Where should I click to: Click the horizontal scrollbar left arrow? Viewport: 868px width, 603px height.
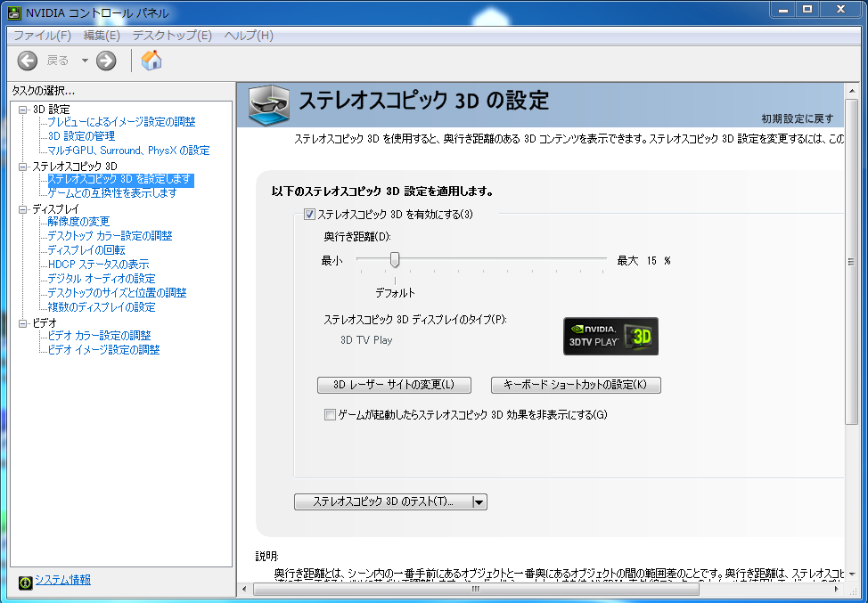point(245,590)
